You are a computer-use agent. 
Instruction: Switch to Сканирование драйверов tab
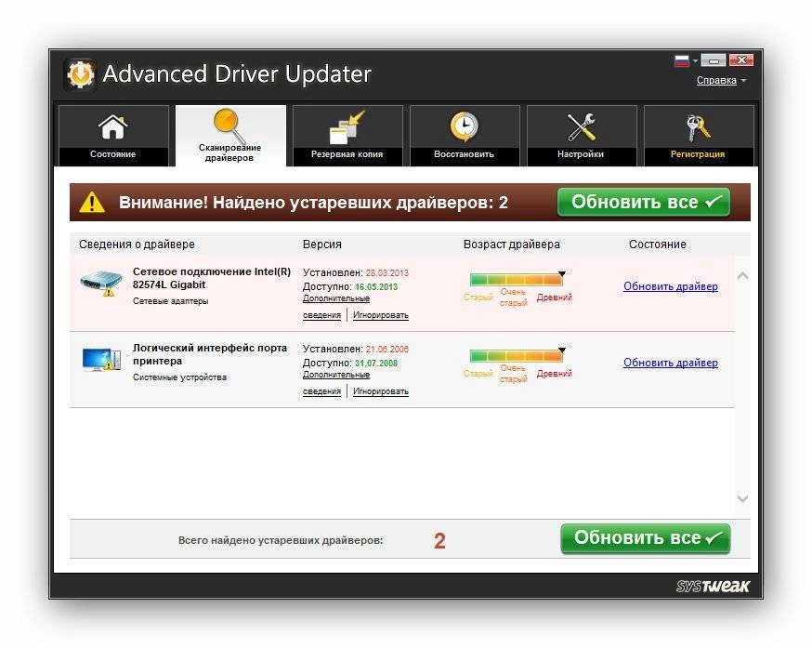[230, 136]
